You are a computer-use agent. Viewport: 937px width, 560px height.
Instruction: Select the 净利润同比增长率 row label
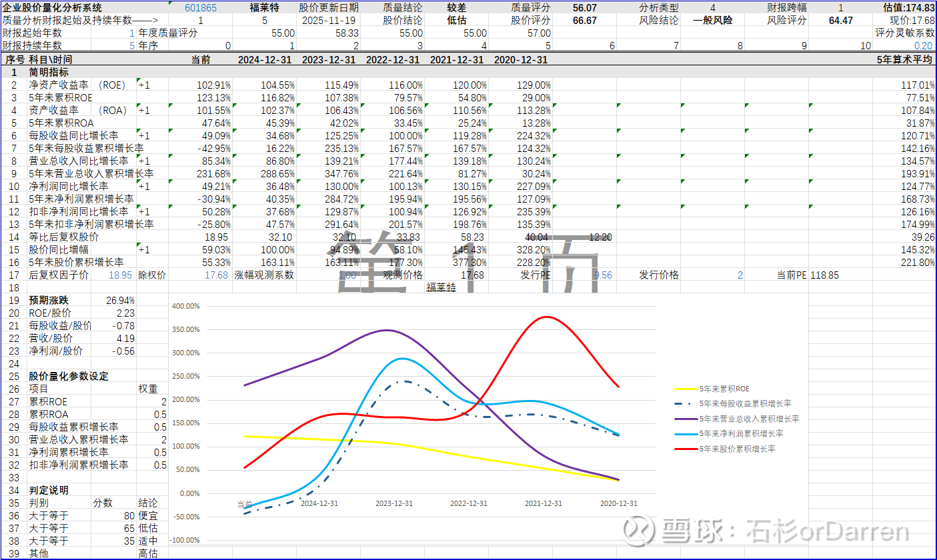point(69,186)
